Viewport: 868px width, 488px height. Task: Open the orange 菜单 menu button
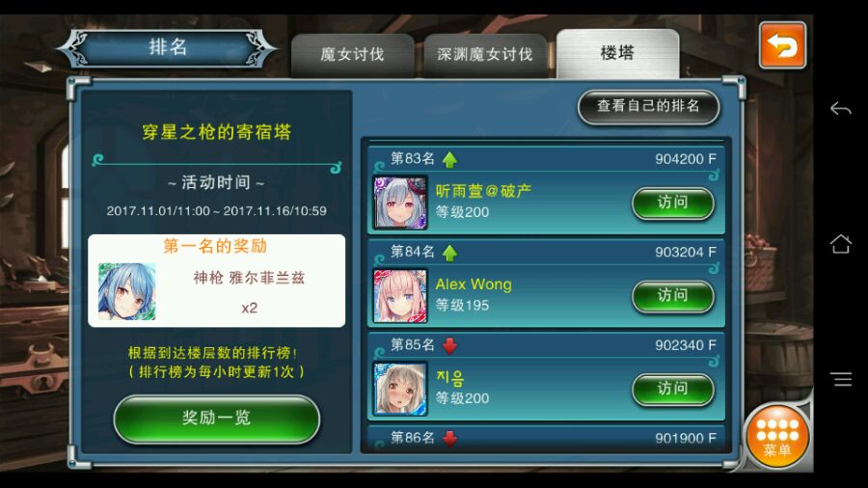pyautogui.click(x=777, y=437)
